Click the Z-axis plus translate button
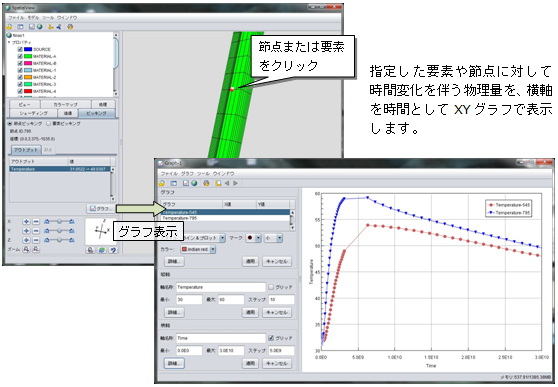The image size is (558, 387). click(x=26, y=240)
